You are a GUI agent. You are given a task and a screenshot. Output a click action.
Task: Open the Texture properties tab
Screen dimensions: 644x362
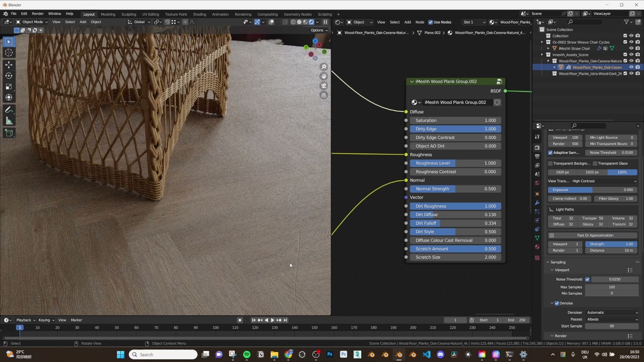pos(537,258)
